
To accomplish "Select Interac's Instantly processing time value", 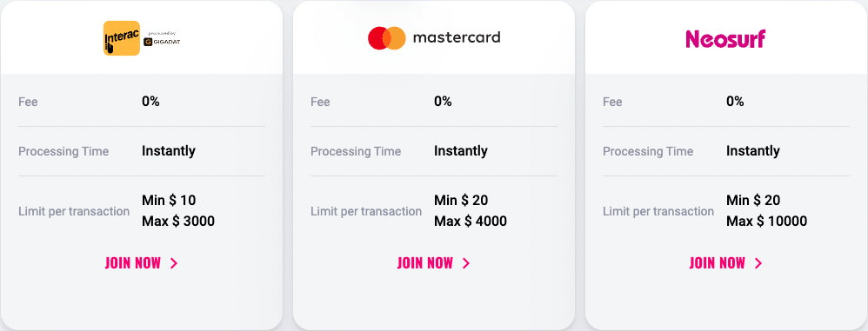I will [169, 151].
